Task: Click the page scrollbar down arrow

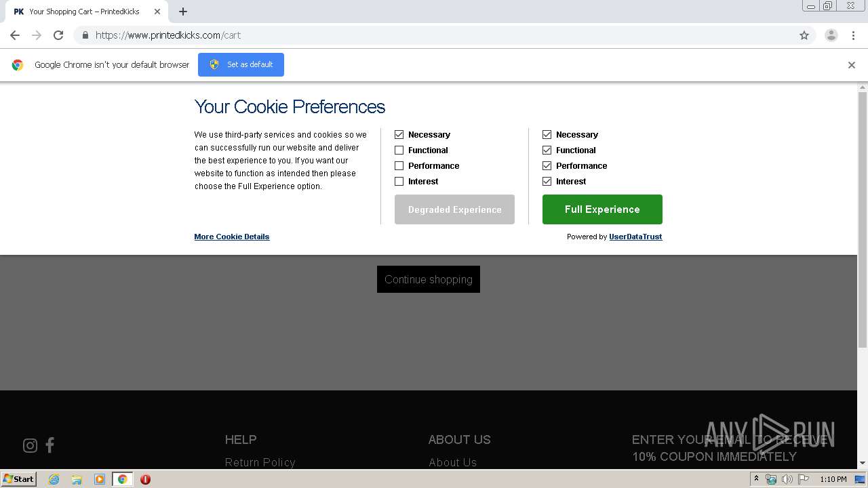Action: tap(863, 463)
